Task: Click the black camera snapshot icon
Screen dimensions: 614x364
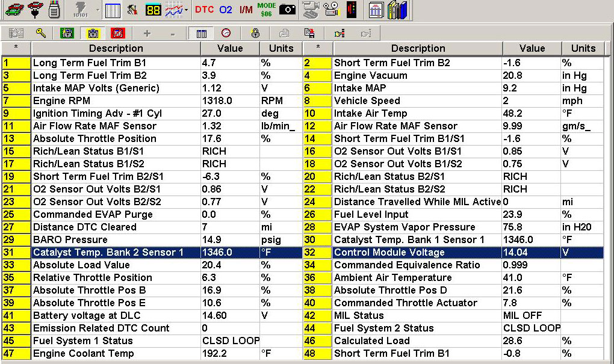Action: pyautogui.click(x=287, y=10)
